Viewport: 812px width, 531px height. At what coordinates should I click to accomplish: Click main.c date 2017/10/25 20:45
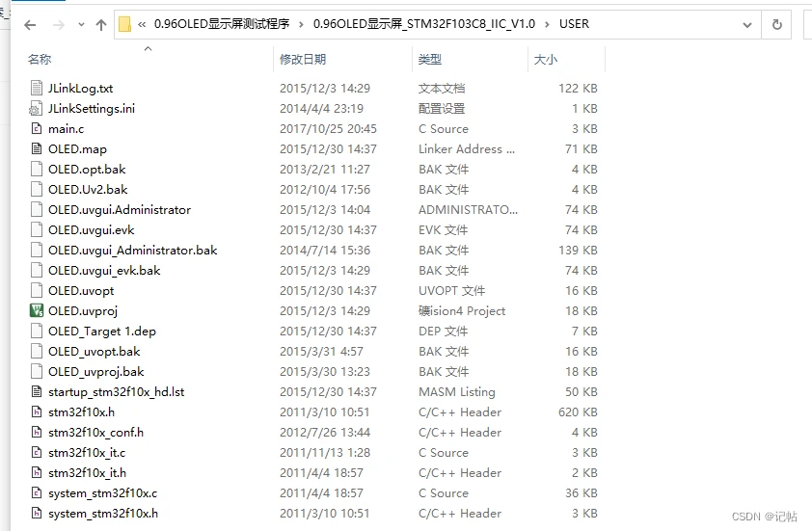[x=328, y=129]
